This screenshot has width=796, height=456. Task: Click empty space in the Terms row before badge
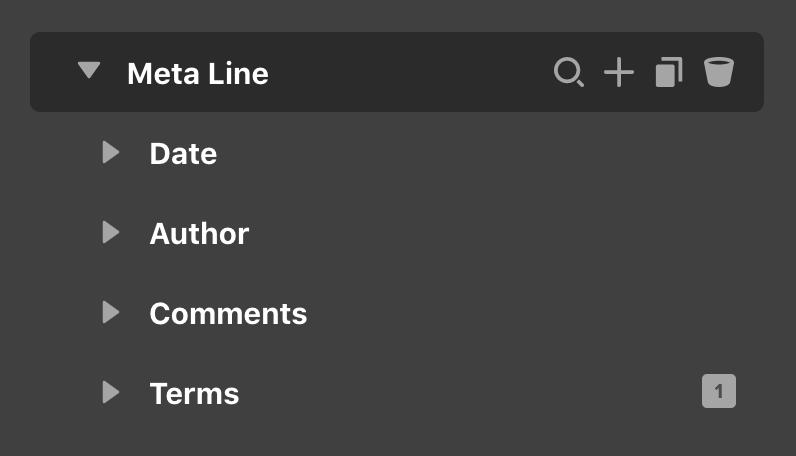[x=457, y=392]
